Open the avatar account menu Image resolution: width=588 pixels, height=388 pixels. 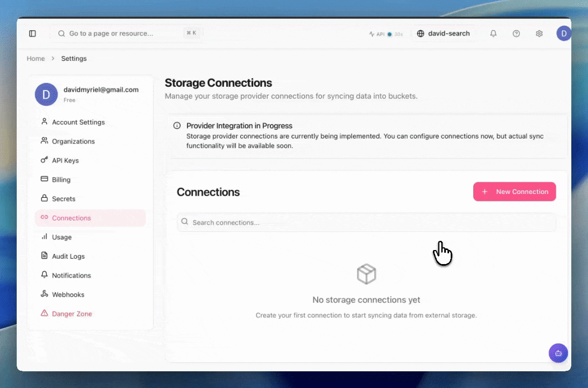564,33
